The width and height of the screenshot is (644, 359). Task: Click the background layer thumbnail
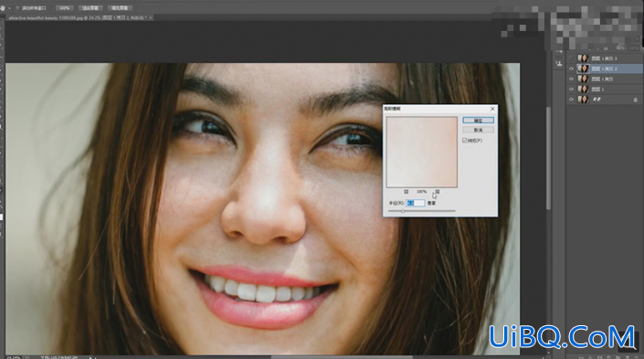tap(583, 100)
